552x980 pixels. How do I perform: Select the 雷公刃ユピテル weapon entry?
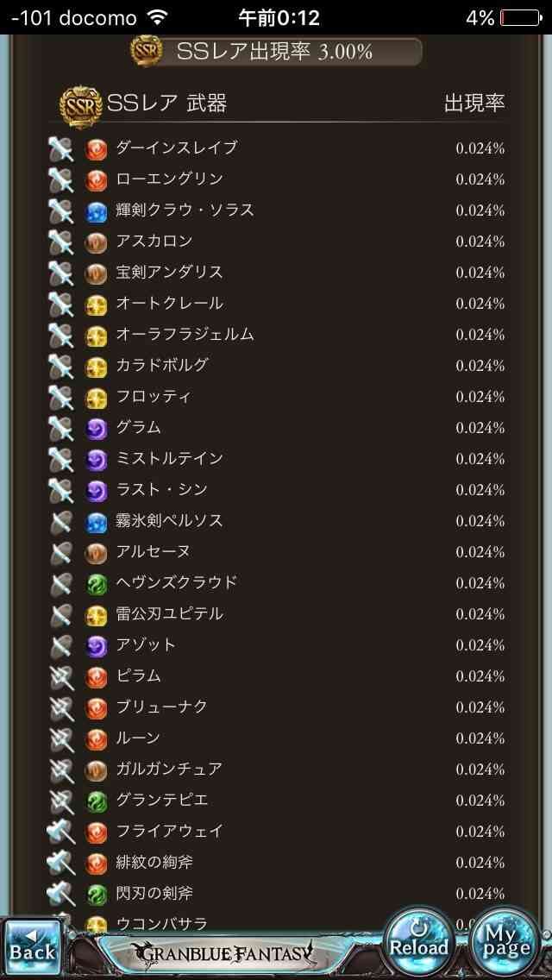(x=276, y=614)
